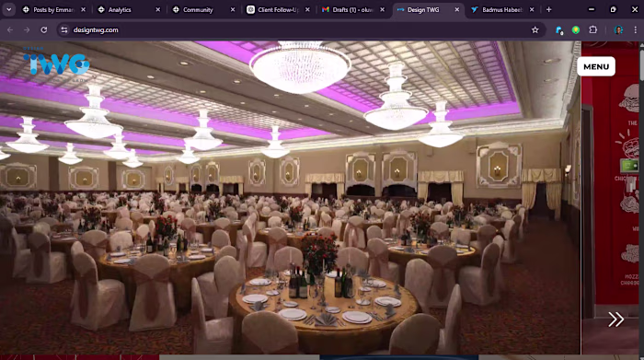The width and height of the screenshot is (644, 360).
Task: Bookmark this page with the star icon
Action: (x=535, y=30)
